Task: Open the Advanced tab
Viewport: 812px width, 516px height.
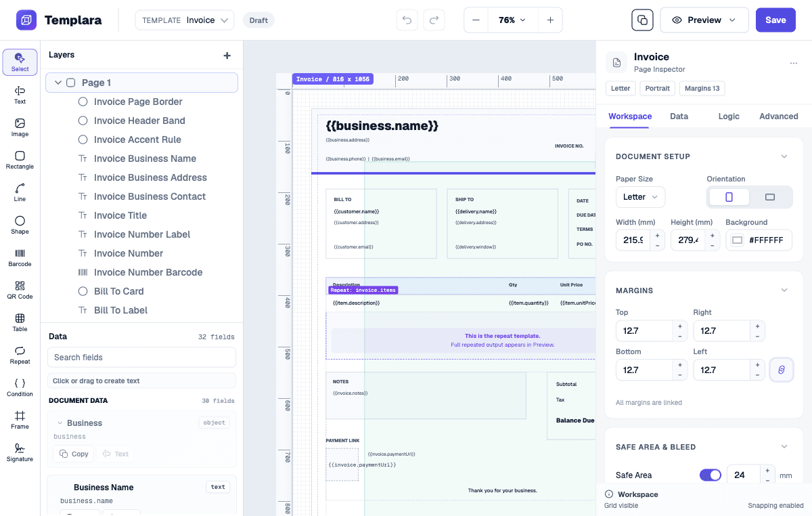Action: coord(779,116)
